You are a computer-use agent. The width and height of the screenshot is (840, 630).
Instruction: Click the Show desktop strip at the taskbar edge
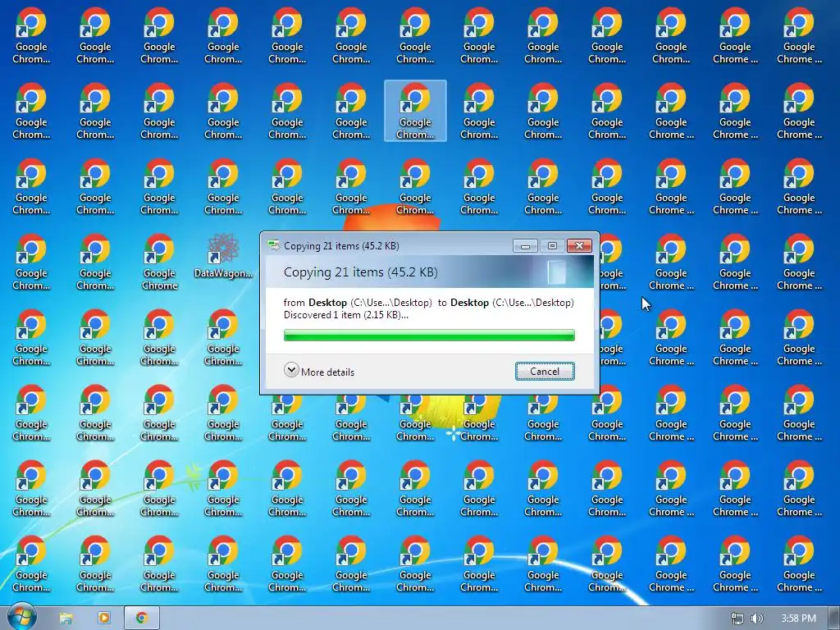[834, 619]
